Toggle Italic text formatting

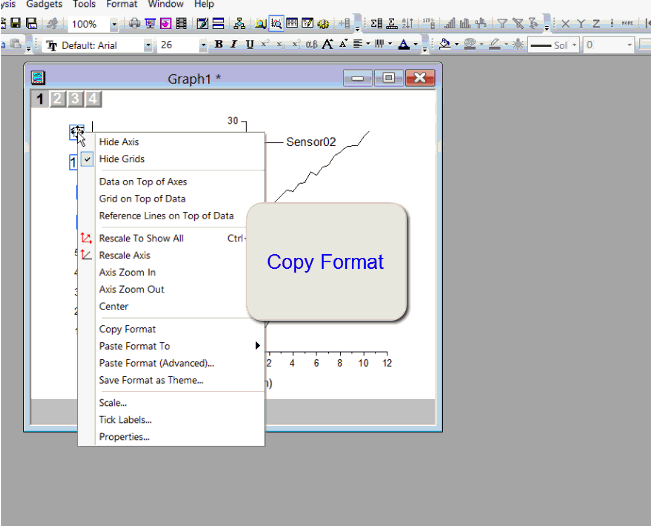[234, 44]
